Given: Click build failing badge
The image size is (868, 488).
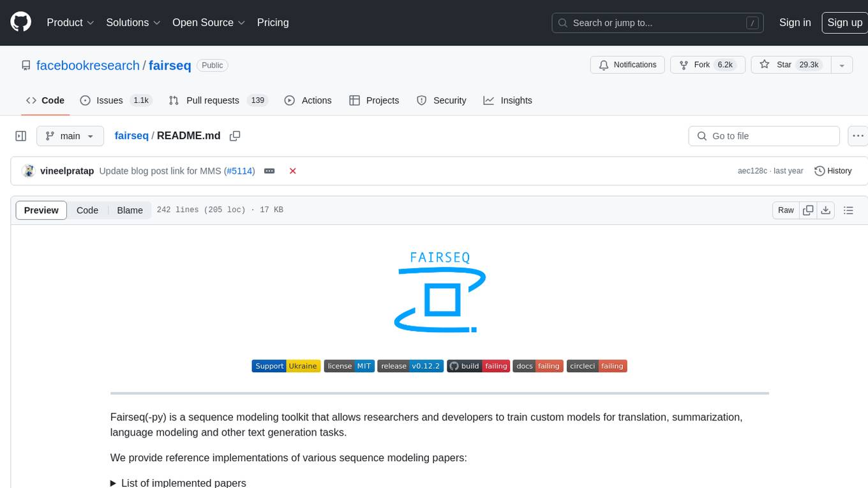Looking at the screenshot, I should 478,366.
